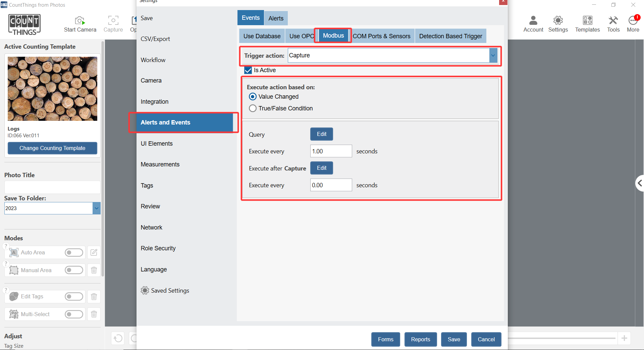
Task: Open the Account icon in toolbar
Action: 533,21
